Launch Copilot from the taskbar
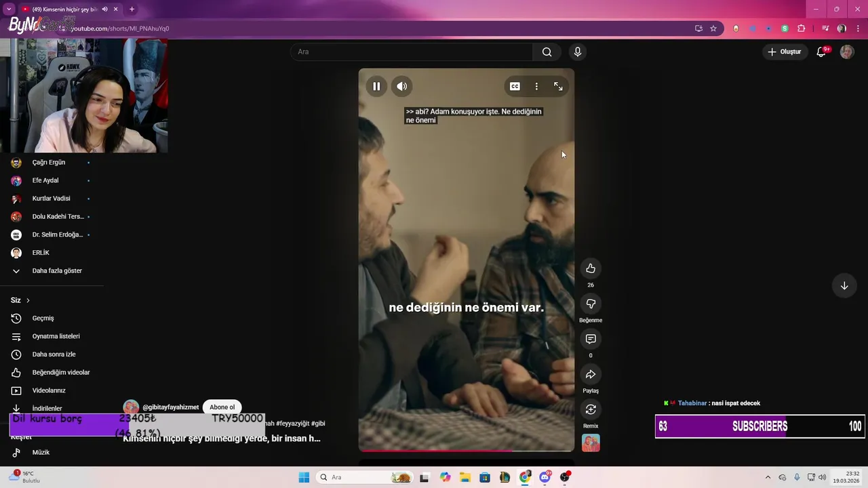Screen dimensions: 868x488 (445, 477)
